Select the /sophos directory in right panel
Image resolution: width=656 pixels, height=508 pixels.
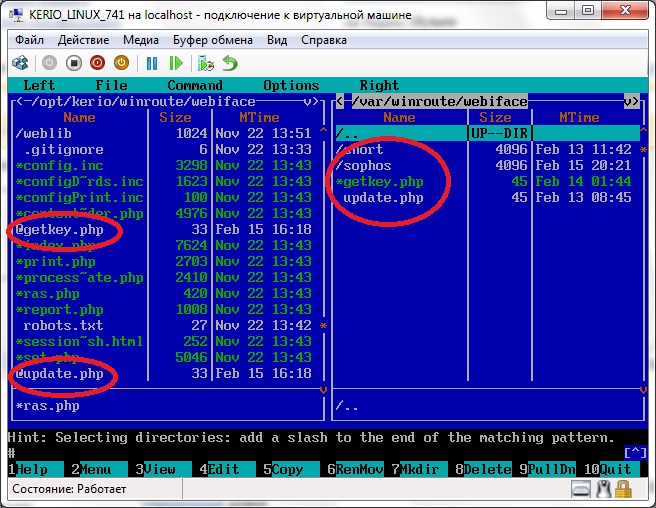point(364,165)
